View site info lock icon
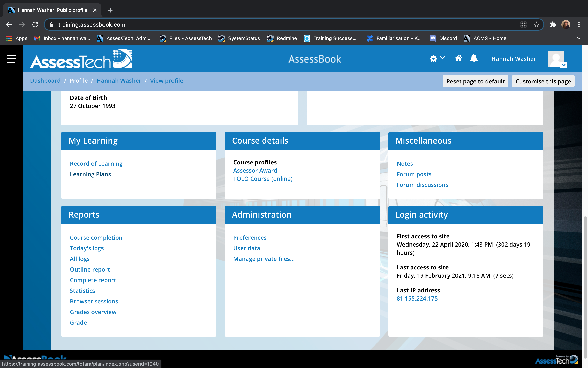588x368 pixels. point(51,25)
